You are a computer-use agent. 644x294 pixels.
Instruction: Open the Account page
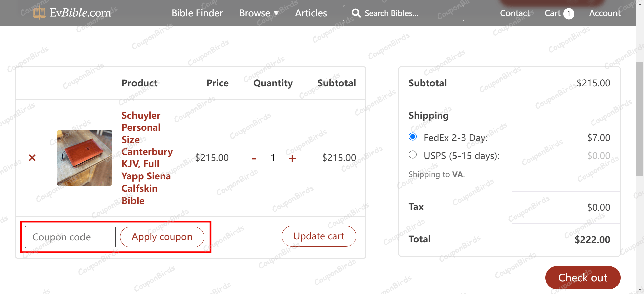[x=604, y=13]
